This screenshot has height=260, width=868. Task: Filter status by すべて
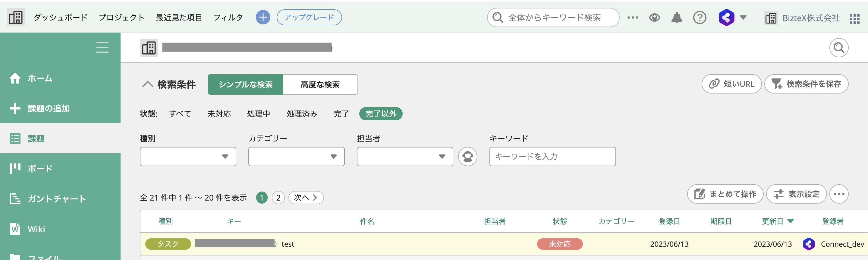180,114
